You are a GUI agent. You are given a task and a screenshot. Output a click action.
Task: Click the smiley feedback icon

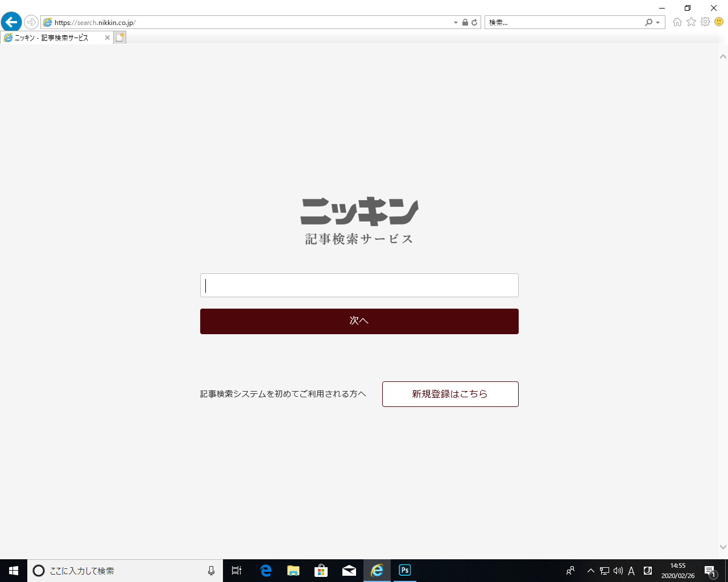[719, 22]
